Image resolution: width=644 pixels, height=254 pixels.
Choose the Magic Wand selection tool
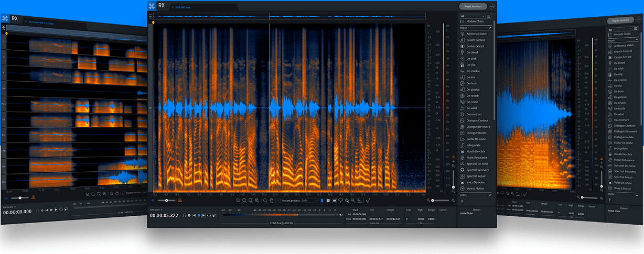coord(353,201)
